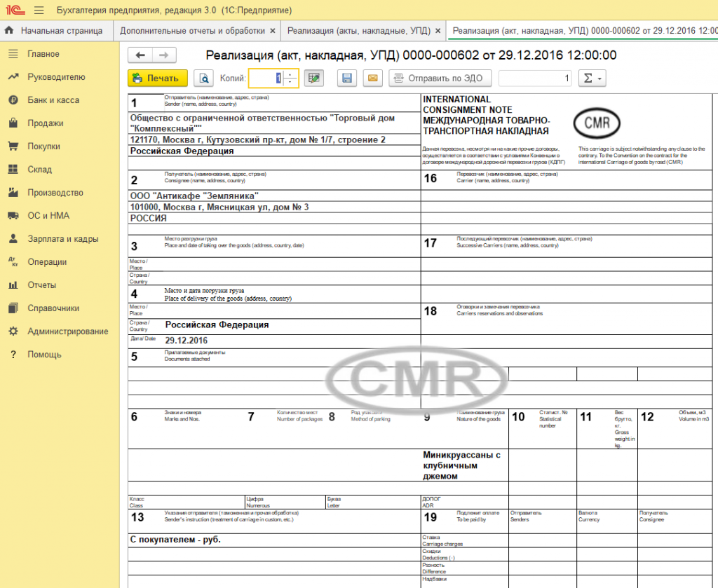Viewport: 718px width, 588px height.
Task: Click the 1C logo icon
Action: click(15, 10)
